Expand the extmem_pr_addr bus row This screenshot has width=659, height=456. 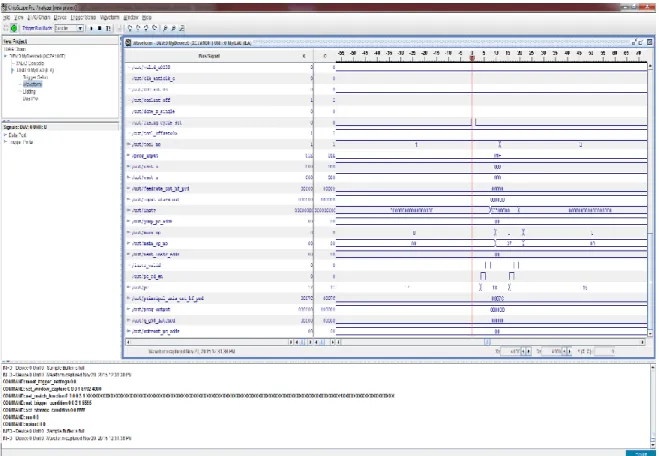click(129, 331)
